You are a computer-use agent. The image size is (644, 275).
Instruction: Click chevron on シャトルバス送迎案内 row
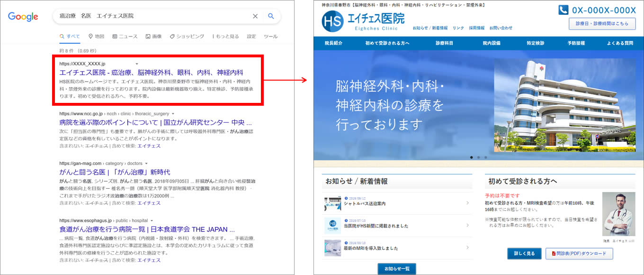coord(467,203)
